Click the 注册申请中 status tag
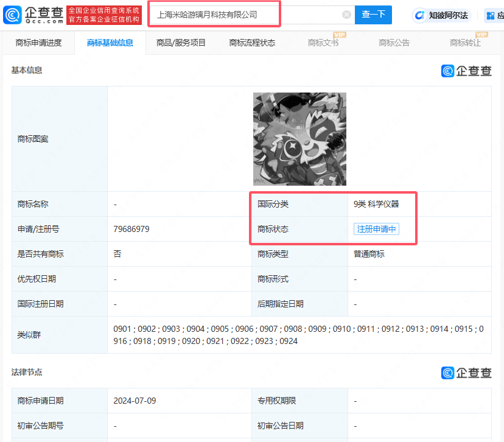The width and height of the screenshot is (504, 442). tap(376, 229)
